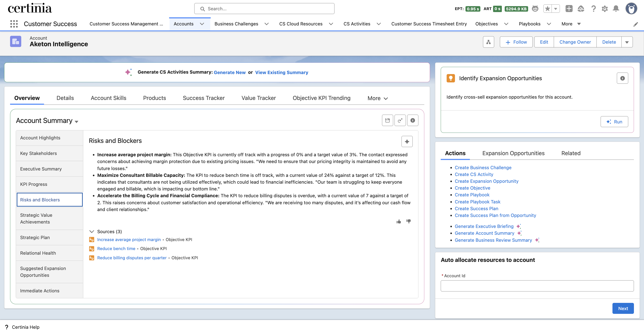This screenshot has width=644, height=334.
Task: Click the Next button
Action: [x=623, y=309]
